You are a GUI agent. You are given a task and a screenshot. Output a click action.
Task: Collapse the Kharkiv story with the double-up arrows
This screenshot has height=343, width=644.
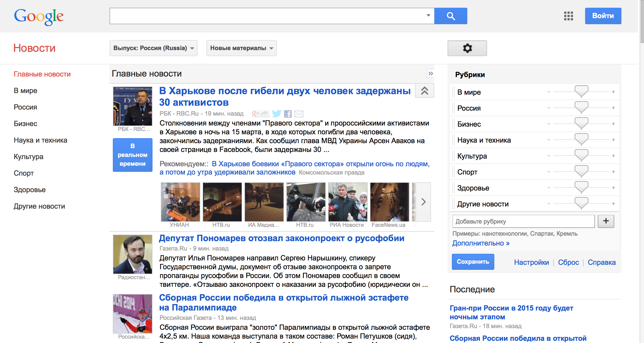pos(425,91)
